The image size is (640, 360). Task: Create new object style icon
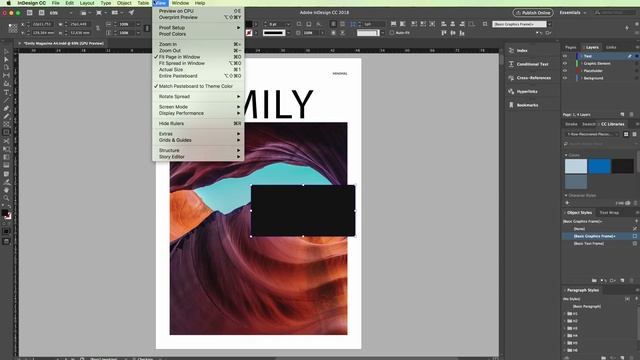[x=622, y=281]
